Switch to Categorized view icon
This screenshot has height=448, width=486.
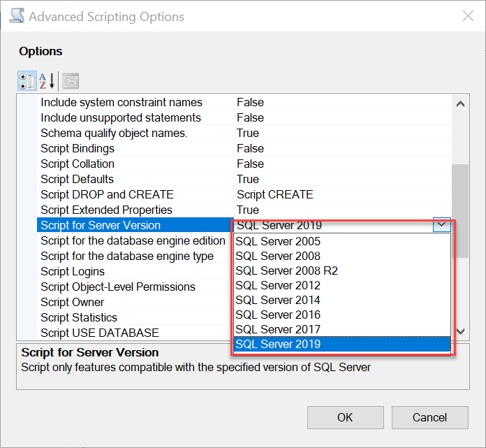click(27, 81)
